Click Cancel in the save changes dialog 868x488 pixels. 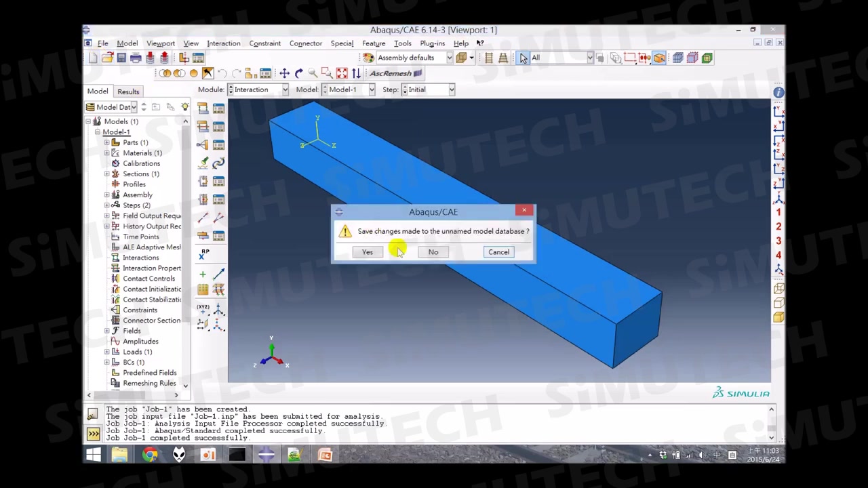click(x=498, y=252)
